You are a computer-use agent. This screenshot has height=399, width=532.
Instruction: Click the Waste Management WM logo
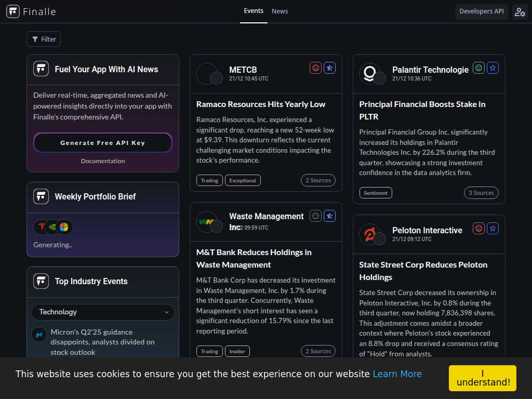tap(207, 221)
